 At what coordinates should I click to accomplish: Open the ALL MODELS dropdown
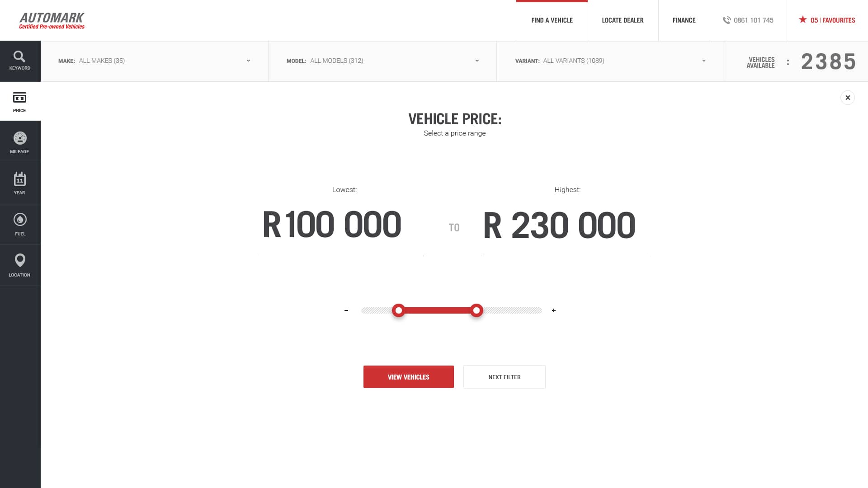click(x=477, y=61)
